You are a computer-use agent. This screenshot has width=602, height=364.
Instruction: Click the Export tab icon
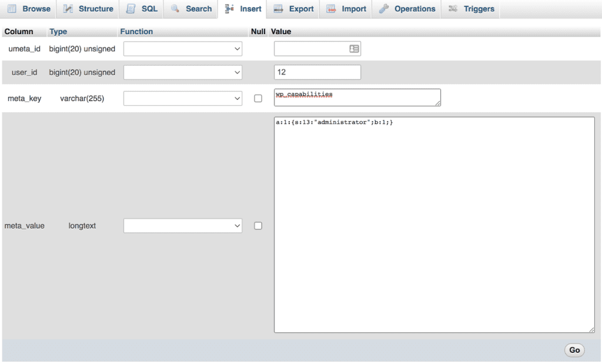click(x=279, y=9)
